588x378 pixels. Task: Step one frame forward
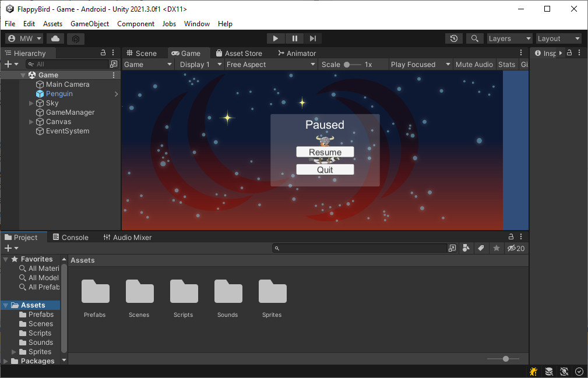tap(313, 38)
